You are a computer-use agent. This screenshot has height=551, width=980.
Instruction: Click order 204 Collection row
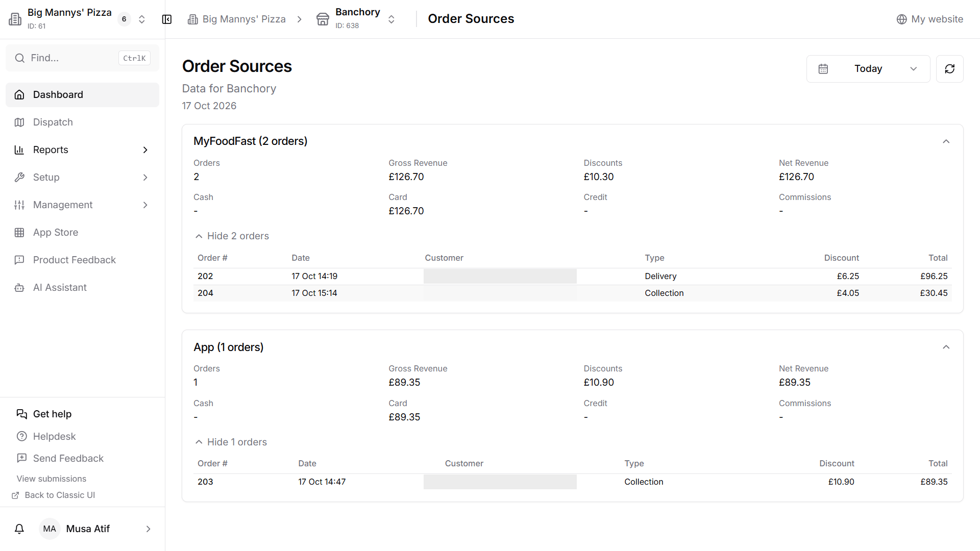[x=572, y=293]
